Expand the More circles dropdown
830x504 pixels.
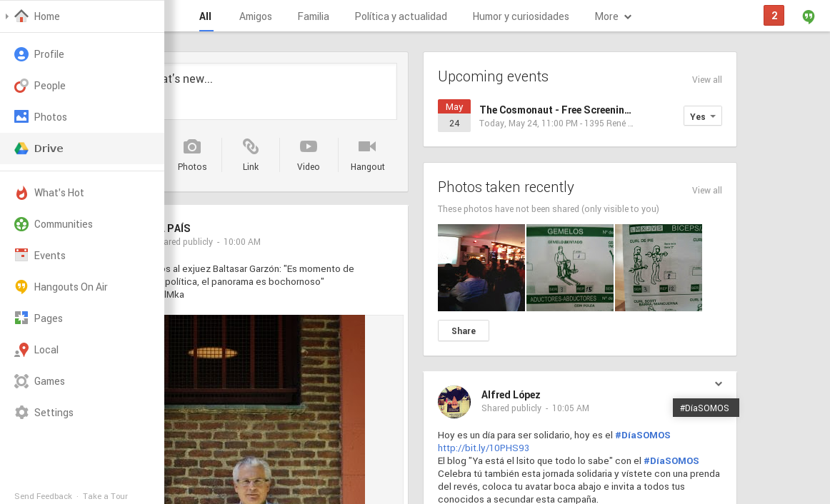(612, 16)
